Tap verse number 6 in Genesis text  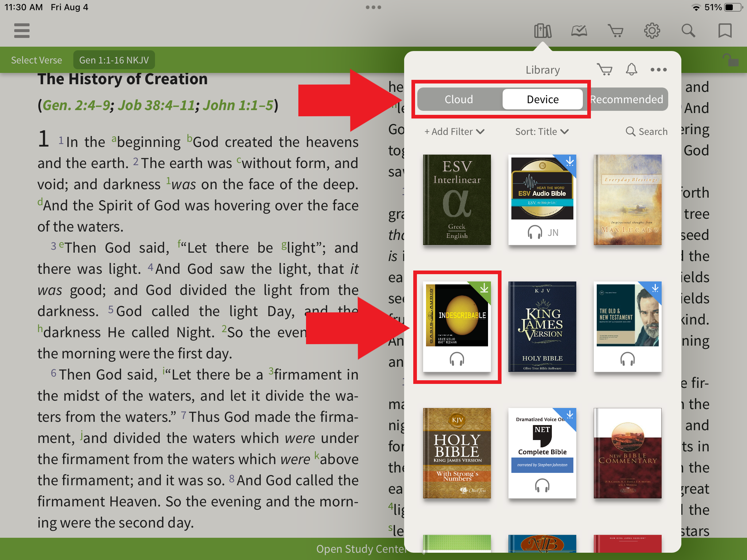(54, 373)
